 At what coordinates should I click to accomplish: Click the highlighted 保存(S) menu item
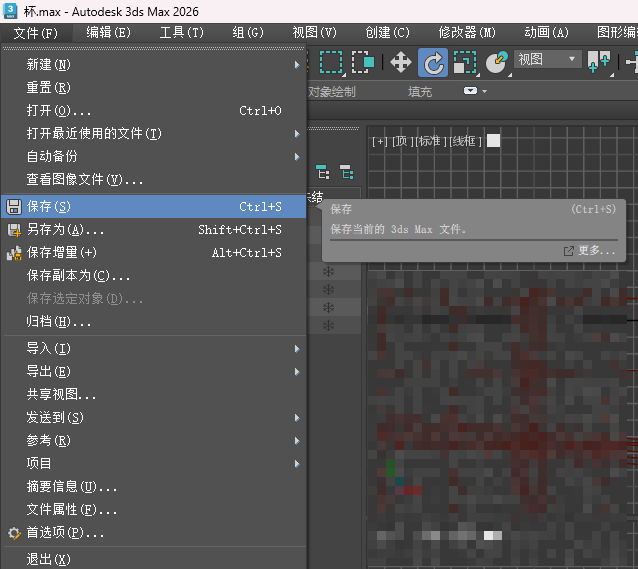click(154, 206)
